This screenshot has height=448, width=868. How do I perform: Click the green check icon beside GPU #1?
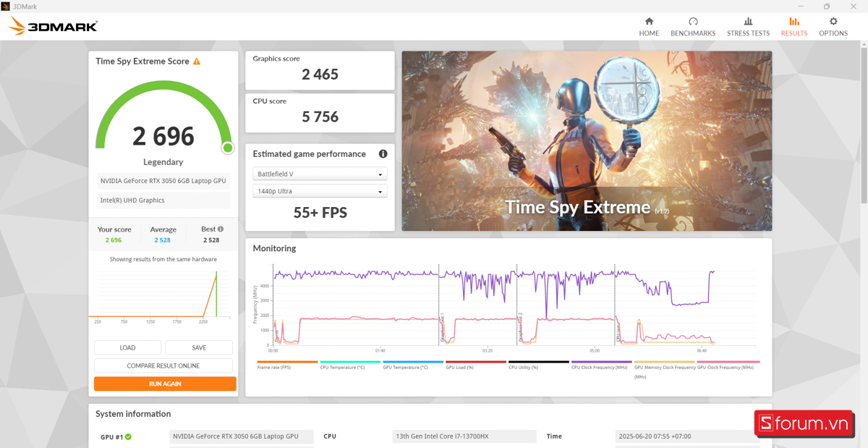click(128, 437)
